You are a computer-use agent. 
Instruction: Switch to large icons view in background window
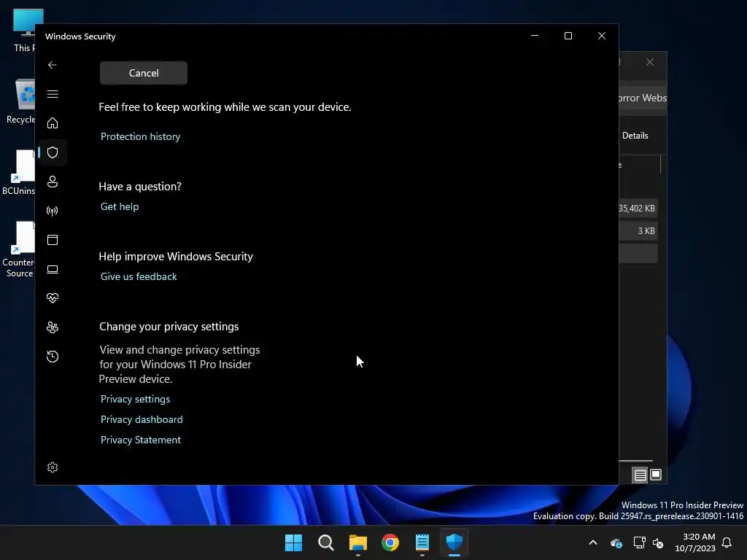click(656, 475)
